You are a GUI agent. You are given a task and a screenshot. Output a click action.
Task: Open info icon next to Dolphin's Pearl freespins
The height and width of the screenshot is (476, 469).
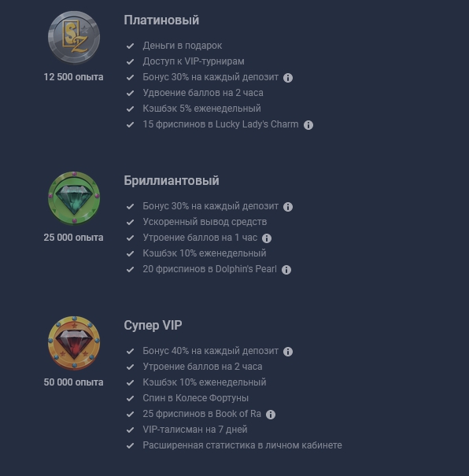click(x=286, y=270)
